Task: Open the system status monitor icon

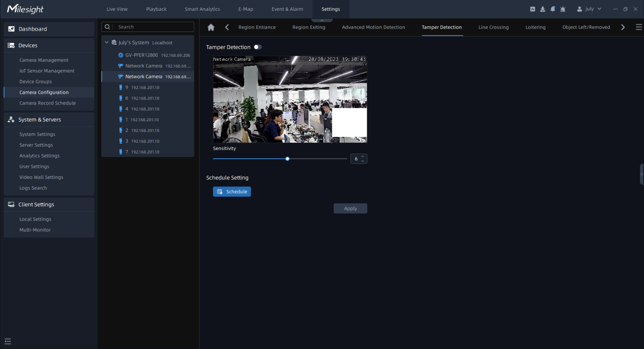Action: coord(532,9)
